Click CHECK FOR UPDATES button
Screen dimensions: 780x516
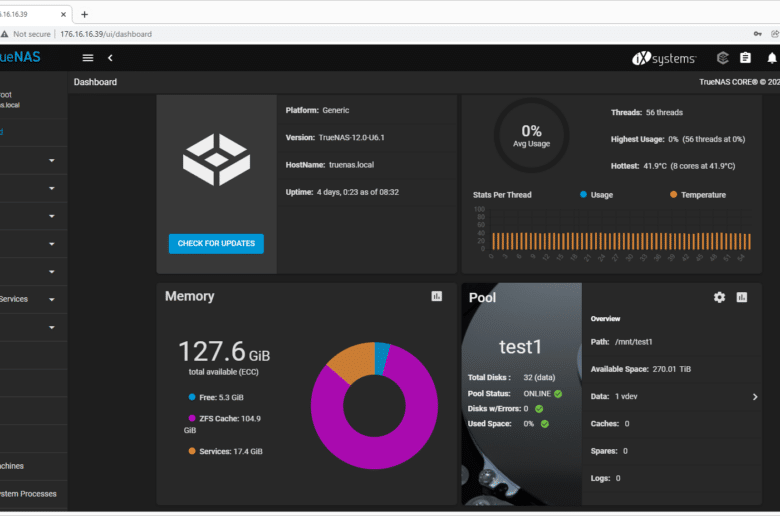click(216, 244)
